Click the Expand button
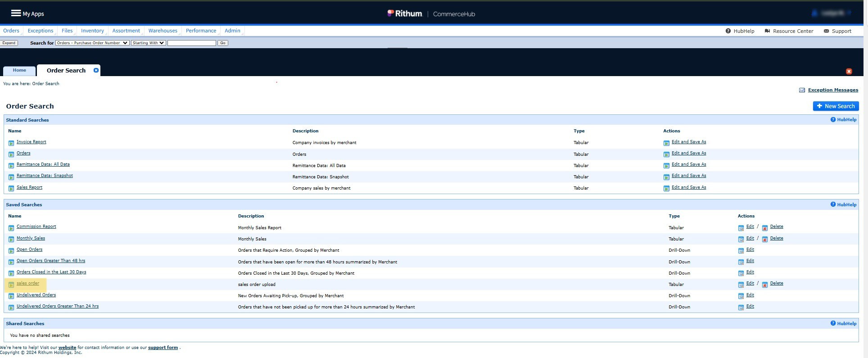Viewport: 868px width, 358px height. pos(9,43)
